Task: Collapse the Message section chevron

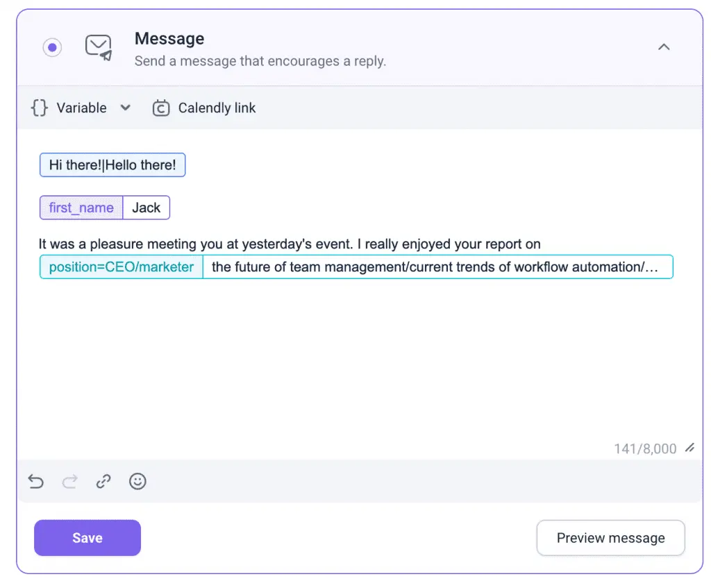Action: [x=664, y=47]
